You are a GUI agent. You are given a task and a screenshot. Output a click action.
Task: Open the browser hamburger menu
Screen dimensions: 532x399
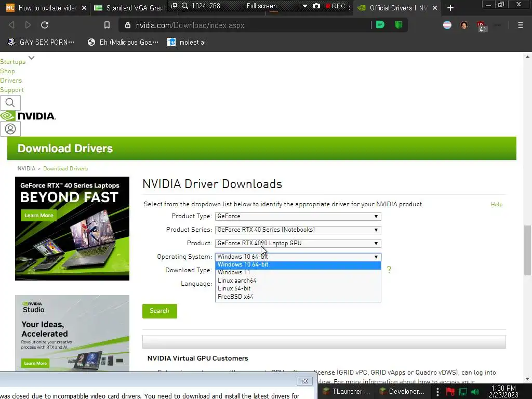[x=521, y=25]
